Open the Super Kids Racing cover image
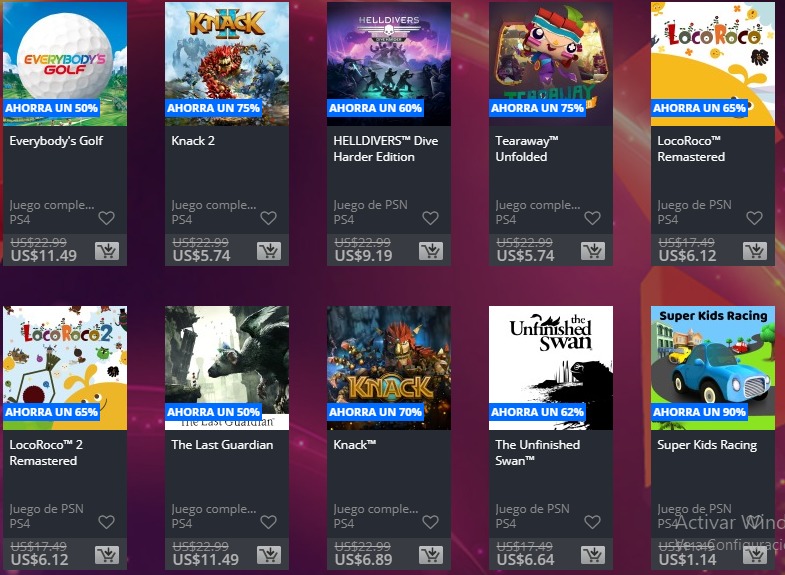 point(713,368)
